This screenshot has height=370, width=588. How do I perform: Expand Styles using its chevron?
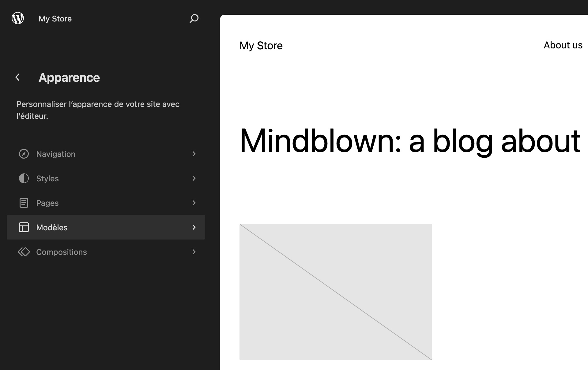coord(194,178)
